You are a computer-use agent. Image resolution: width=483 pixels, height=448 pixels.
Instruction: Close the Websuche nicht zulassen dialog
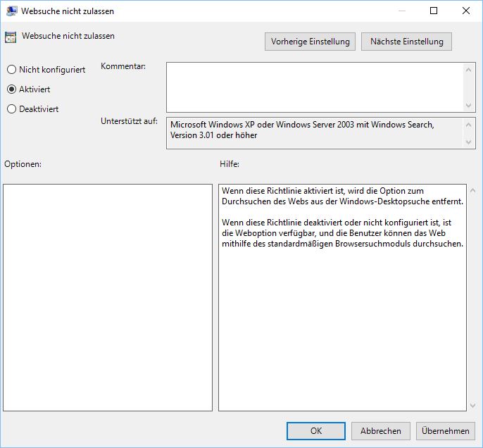[466, 11]
